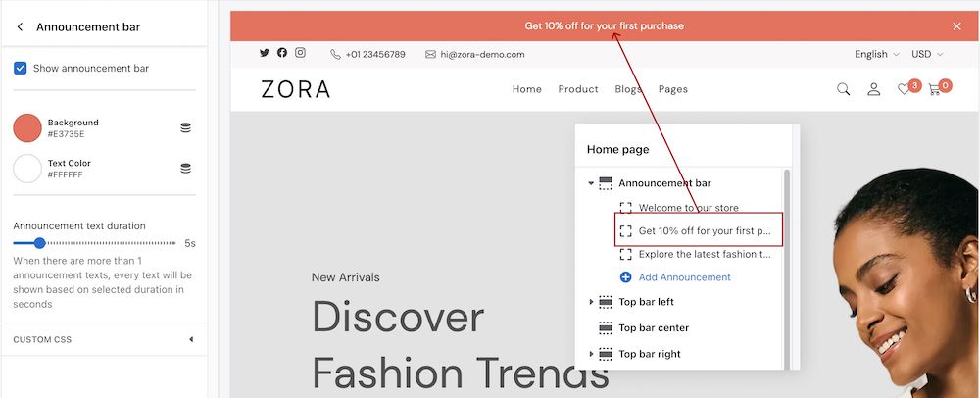The height and width of the screenshot is (398, 980).
Task: Open the English language dropdown
Action: tap(877, 54)
